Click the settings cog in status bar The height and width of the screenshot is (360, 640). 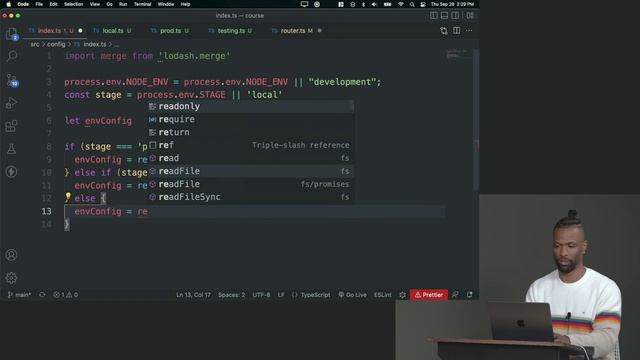tap(402, 295)
